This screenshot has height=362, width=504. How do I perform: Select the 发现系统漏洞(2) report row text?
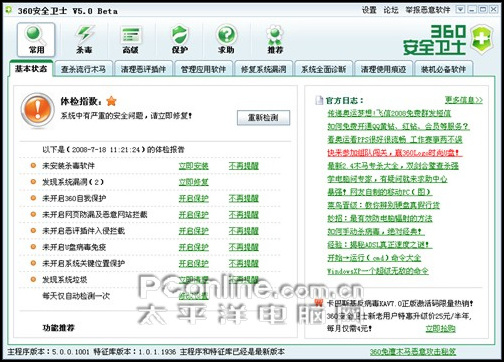(73, 182)
